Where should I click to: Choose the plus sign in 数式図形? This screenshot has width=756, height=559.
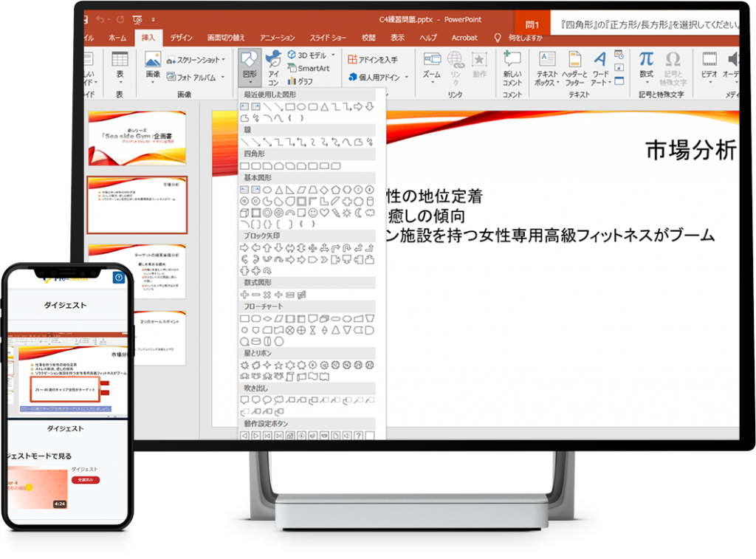tap(244, 295)
